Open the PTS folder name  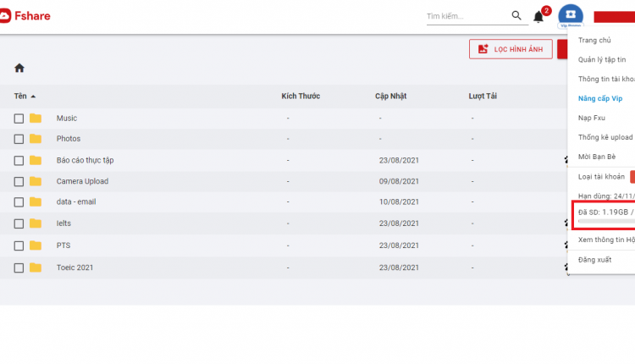point(63,245)
